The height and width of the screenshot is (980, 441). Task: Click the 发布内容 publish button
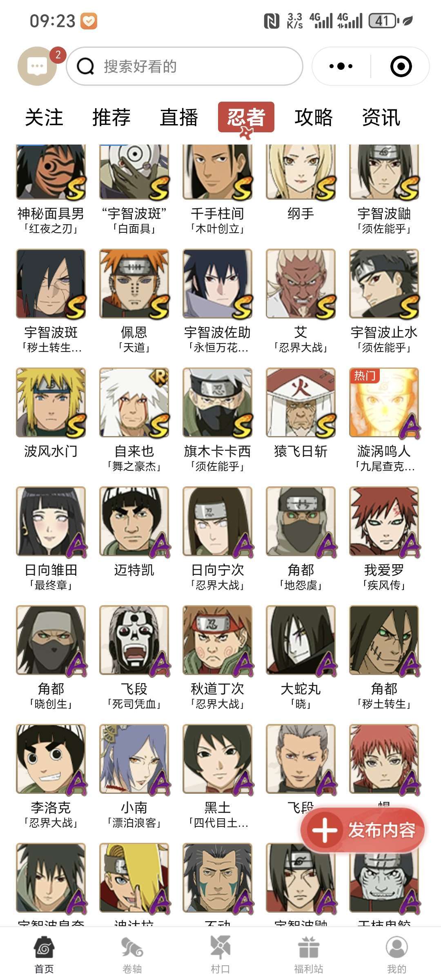(363, 830)
